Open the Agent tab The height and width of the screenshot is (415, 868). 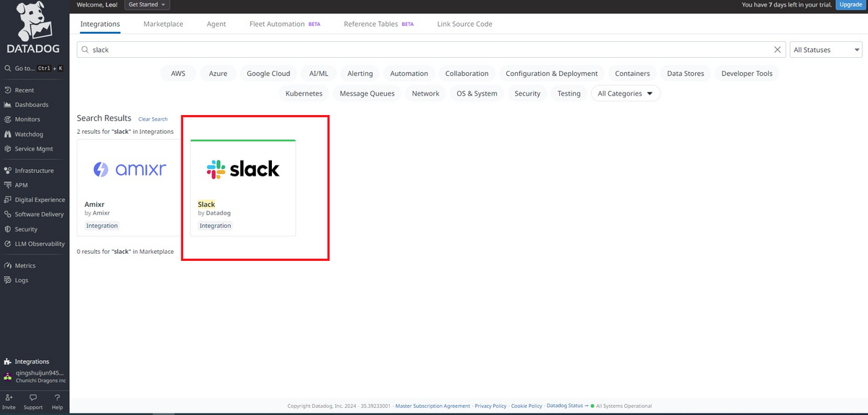click(x=216, y=24)
